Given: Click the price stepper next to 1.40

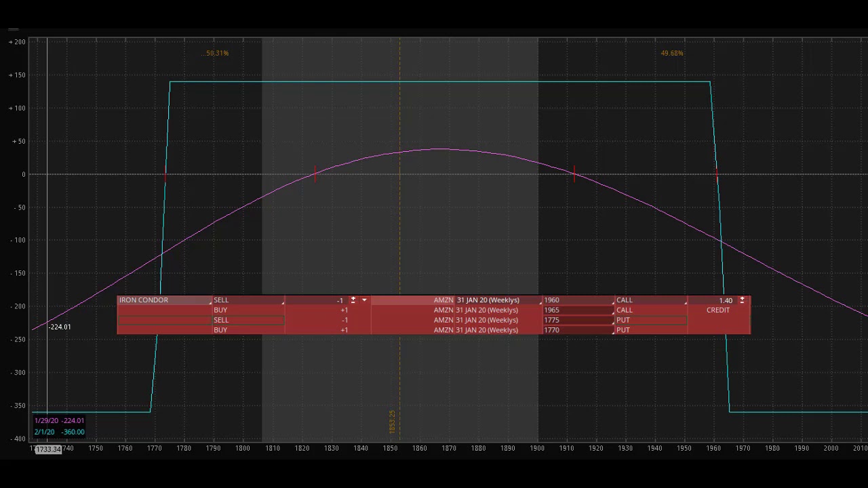Looking at the screenshot, I should (x=742, y=300).
